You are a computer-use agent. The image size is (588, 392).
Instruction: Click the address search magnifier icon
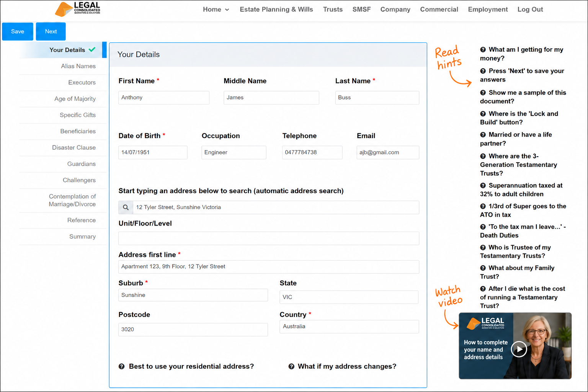tap(126, 207)
